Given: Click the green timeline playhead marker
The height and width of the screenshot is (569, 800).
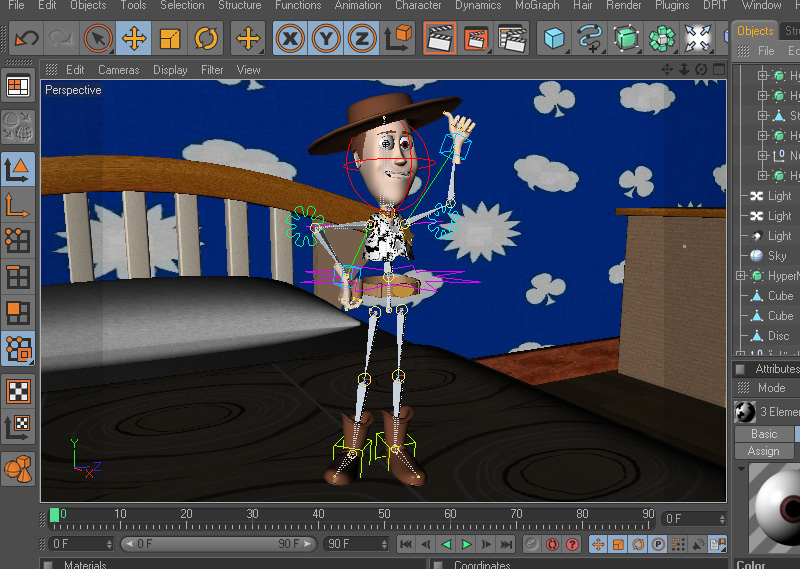Looking at the screenshot, I should [54, 515].
